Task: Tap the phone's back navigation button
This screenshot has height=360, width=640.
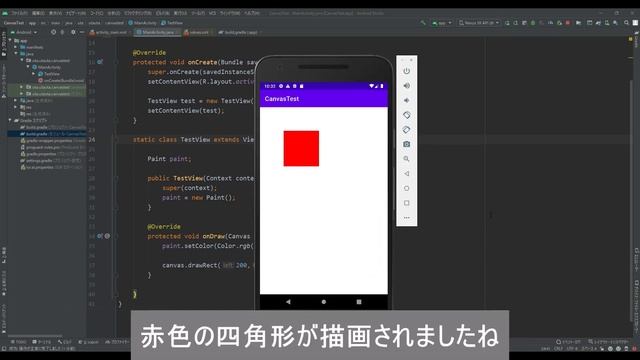Action: pyautogui.click(x=288, y=302)
